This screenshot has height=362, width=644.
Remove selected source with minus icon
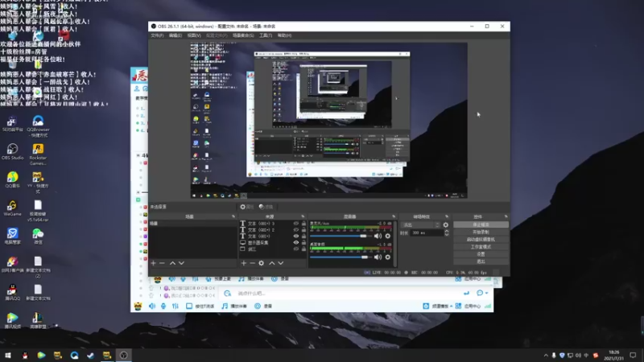tap(253, 263)
